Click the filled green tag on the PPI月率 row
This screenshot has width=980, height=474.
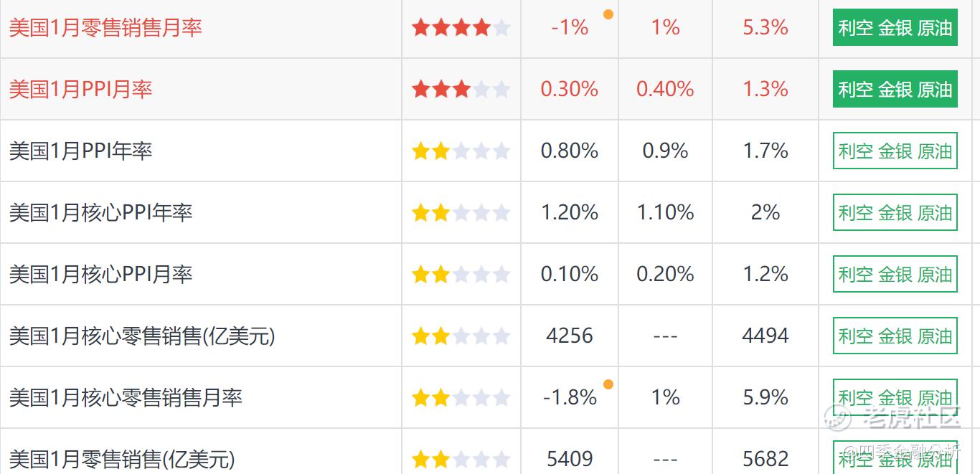click(895, 90)
